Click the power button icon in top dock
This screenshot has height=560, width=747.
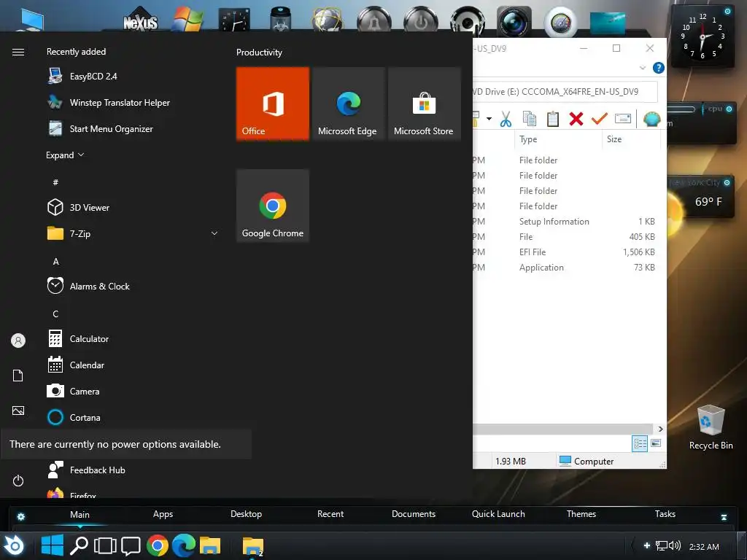421,21
